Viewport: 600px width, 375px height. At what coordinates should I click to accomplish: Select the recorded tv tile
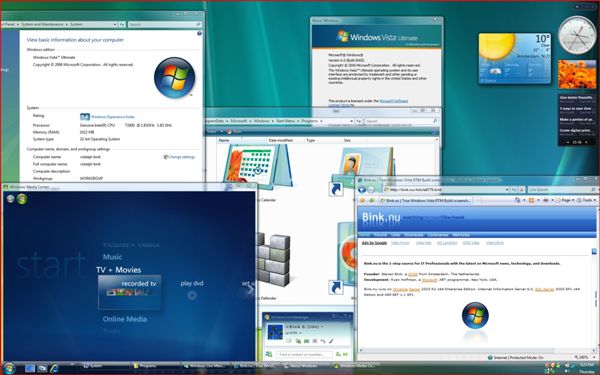(x=129, y=292)
